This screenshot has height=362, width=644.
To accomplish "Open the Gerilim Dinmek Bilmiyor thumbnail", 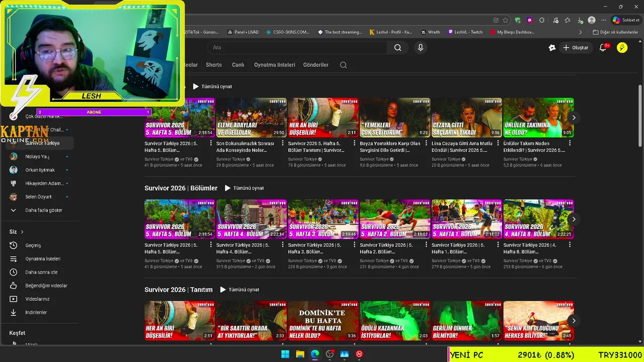I will click(467, 321).
